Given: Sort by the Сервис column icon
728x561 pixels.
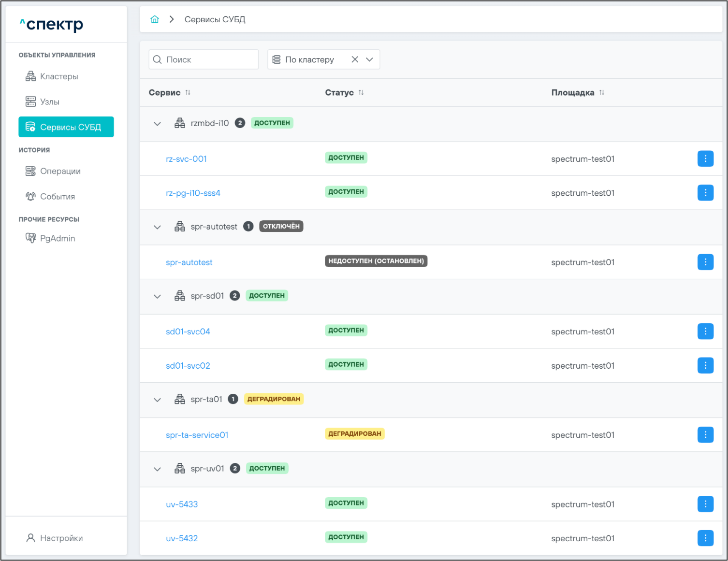Looking at the screenshot, I should (188, 92).
